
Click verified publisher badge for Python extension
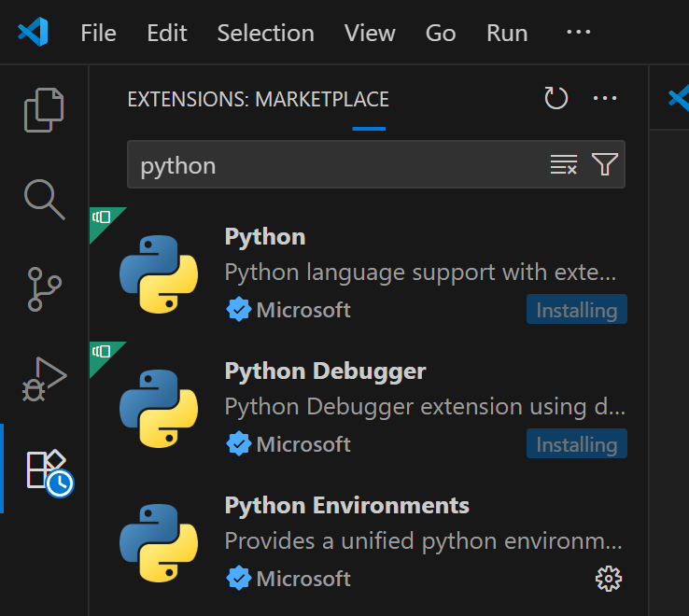click(239, 309)
